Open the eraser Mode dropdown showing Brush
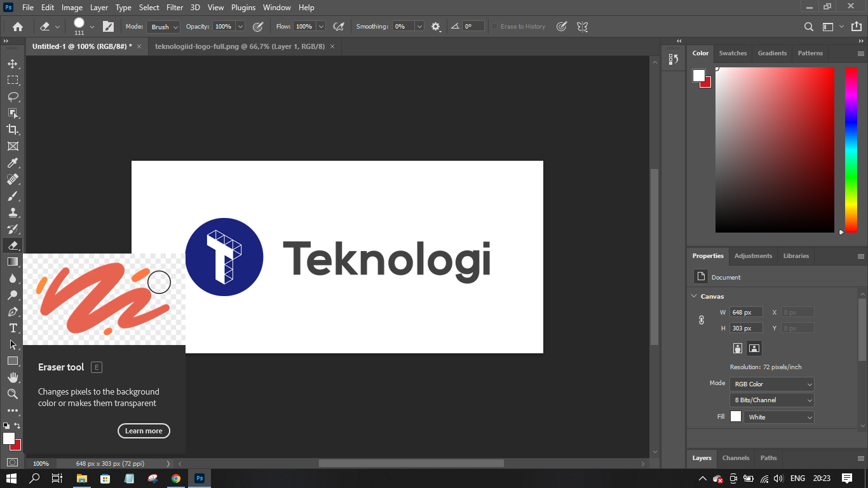This screenshot has height=488, width=868. [x=164, y=27]
